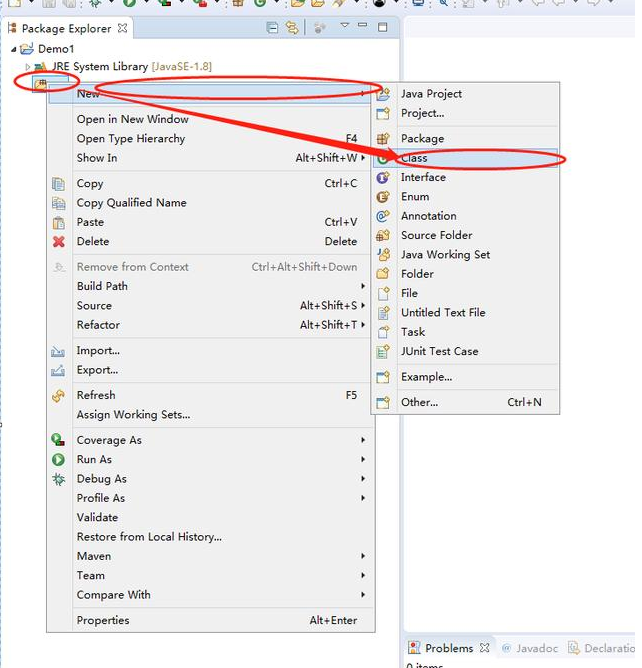Image resolution: width=642 pixels, height=668 pixels.
Task: Click the Debug As bug icon
Action: tap(58, 479)
